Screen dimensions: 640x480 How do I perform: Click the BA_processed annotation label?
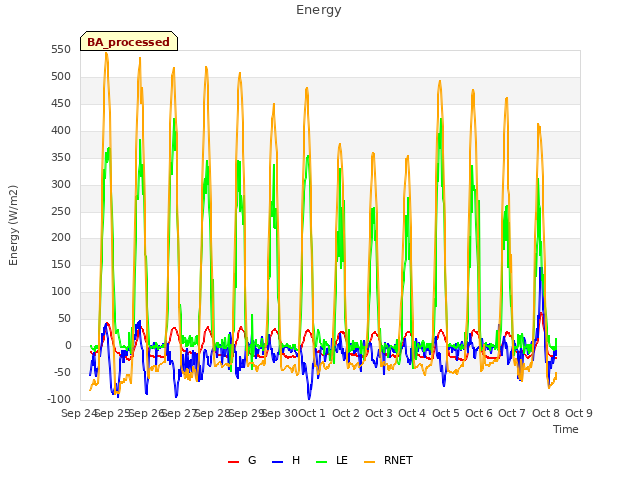coord(129,41)
